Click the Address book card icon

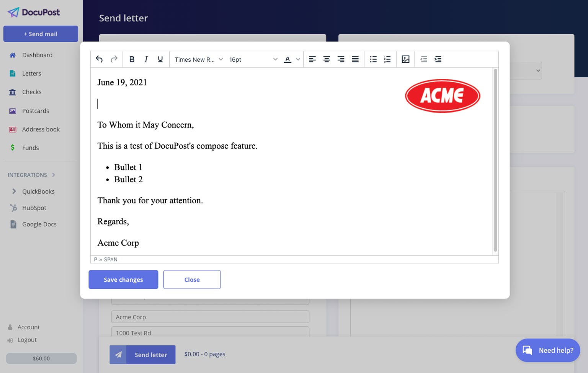[x=13, y=129]
